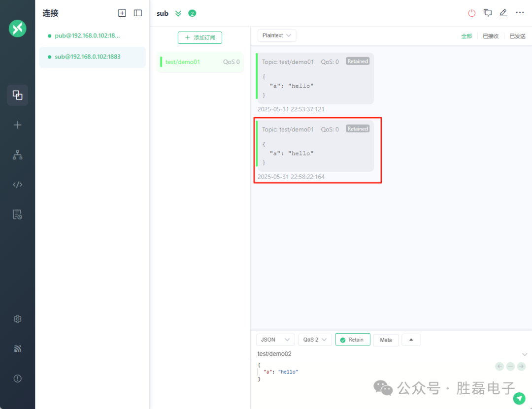Open the Log page icon
The image size is (532, 409).
[x=17, y=214]
